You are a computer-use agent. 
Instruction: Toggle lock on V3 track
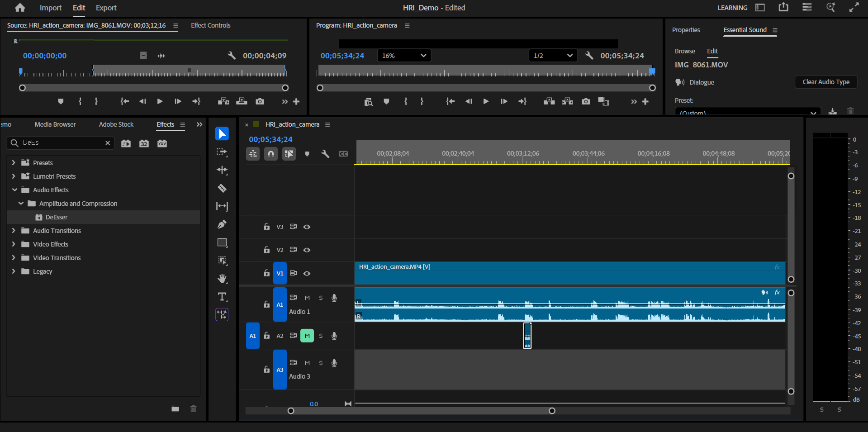coord(266,227)
